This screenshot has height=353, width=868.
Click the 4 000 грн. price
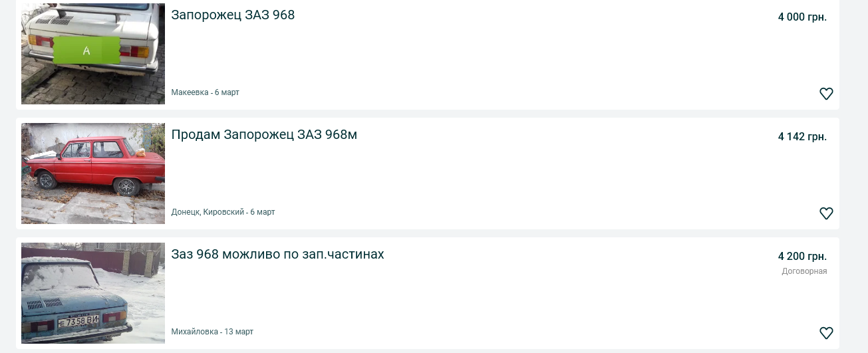point(802,17)
